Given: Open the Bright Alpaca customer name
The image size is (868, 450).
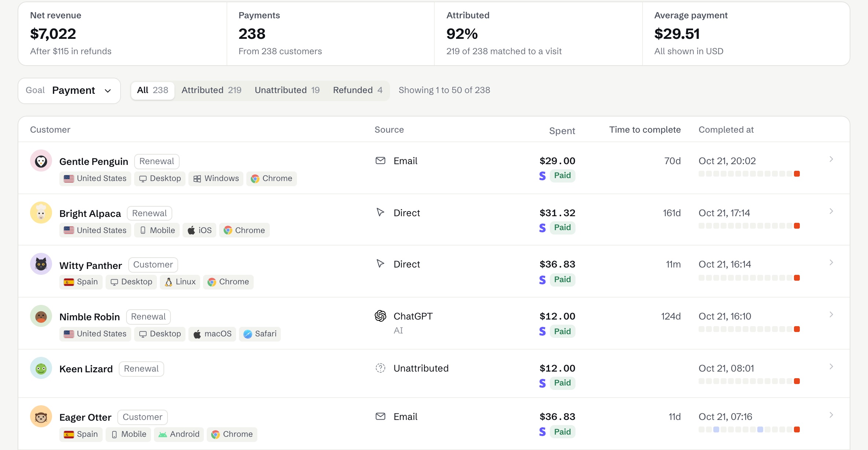Looking at the screenshot, I should (x=90, y=214).
